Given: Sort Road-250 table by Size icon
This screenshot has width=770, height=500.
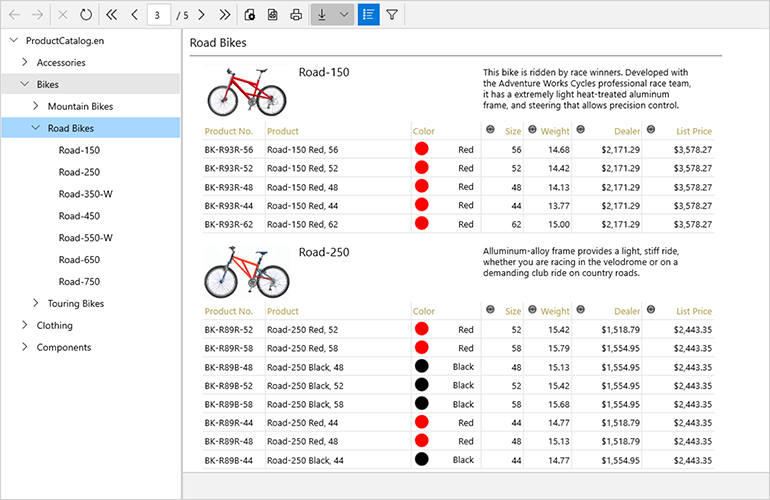Looking at the screenshot, I should (x=490, y=309).
